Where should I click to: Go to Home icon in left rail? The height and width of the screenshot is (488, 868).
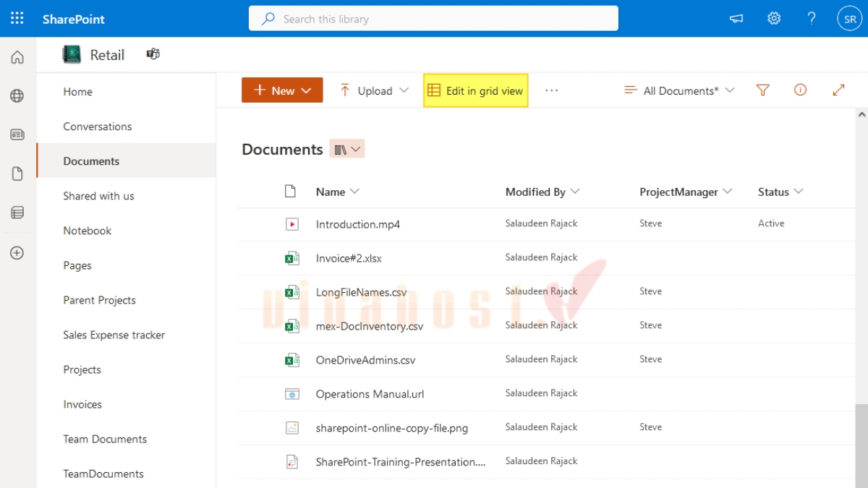(17, 58)
